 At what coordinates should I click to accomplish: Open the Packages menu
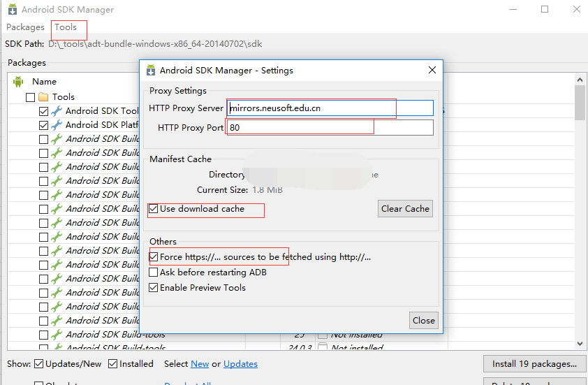click(25, 27)
